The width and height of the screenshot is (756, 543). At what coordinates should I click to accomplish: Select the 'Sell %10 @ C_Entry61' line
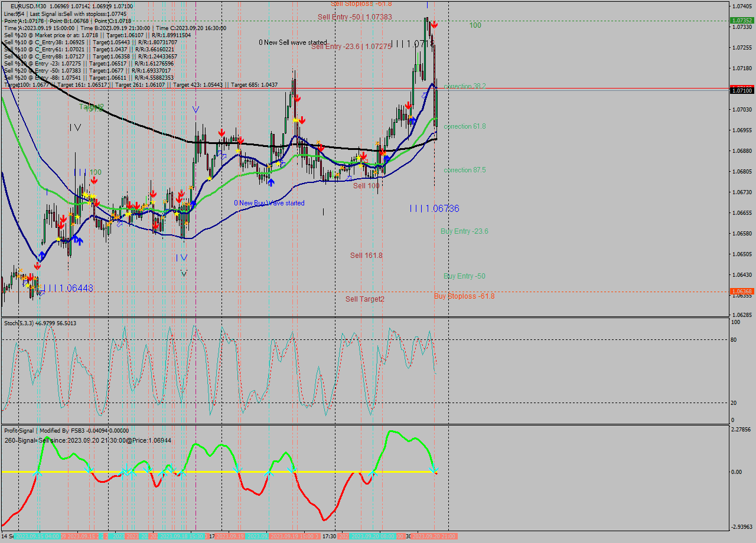(x=89, y=49)
